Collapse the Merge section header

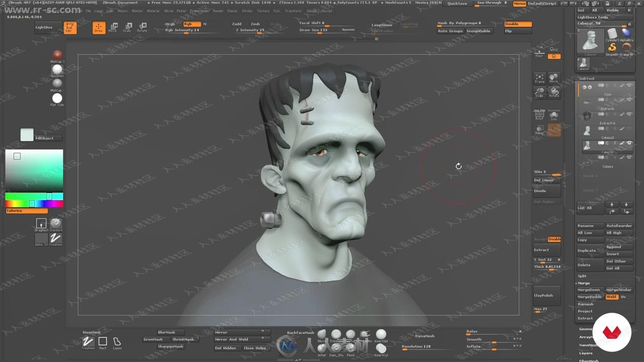pyautogui.click(x=584, y=283)
